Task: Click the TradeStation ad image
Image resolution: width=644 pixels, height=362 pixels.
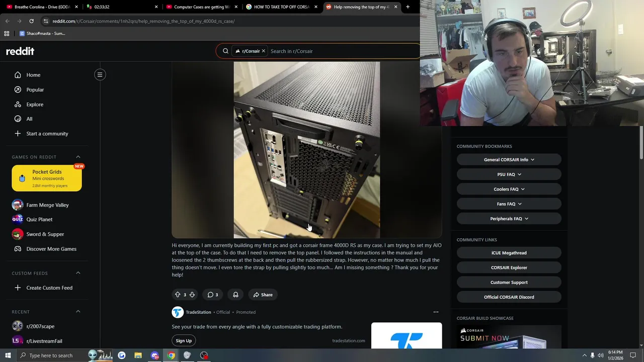Action: [x=407, y=336]
